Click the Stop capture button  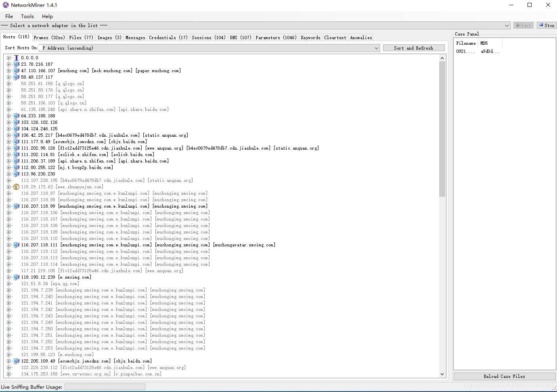click(x=547, y=25)
